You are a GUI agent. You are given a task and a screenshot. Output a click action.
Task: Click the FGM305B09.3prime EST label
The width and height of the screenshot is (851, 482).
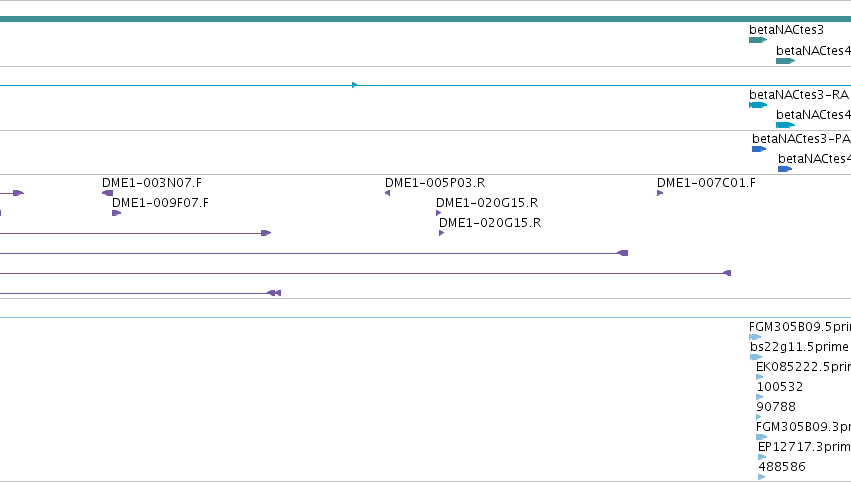803,427
